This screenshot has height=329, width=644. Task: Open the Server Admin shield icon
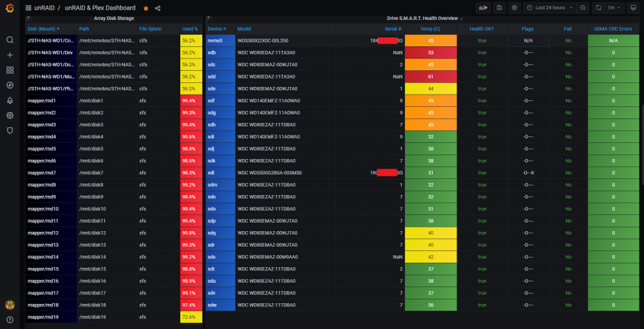tap(10, 131)
